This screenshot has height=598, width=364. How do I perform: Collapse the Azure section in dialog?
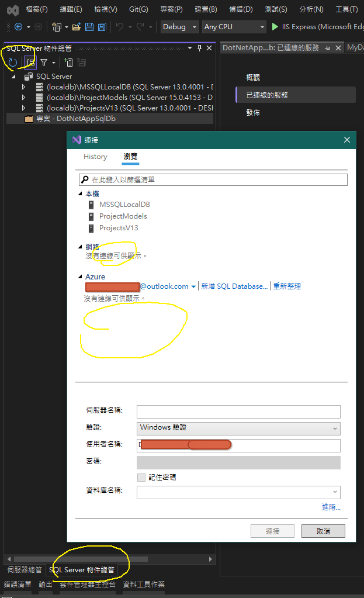pyautogui.click(x=80, y=276)
